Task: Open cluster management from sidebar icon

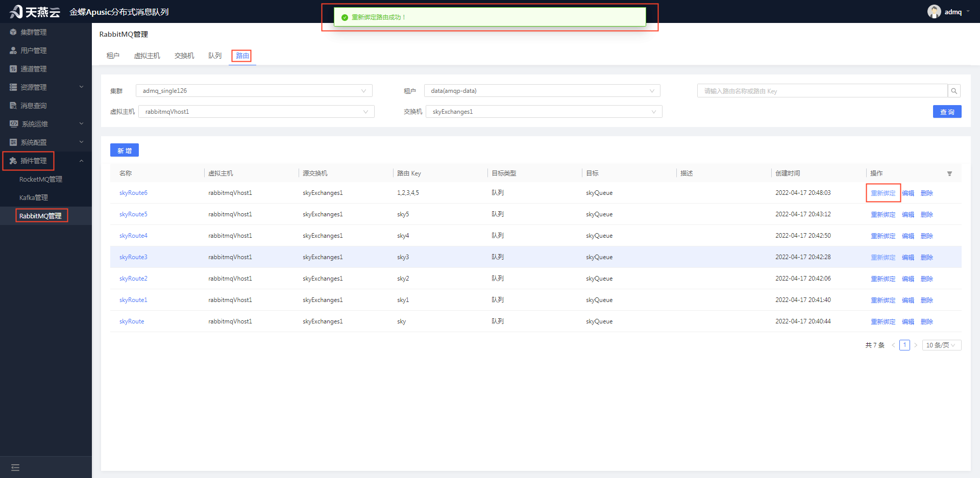Action: tap(13, 32)
